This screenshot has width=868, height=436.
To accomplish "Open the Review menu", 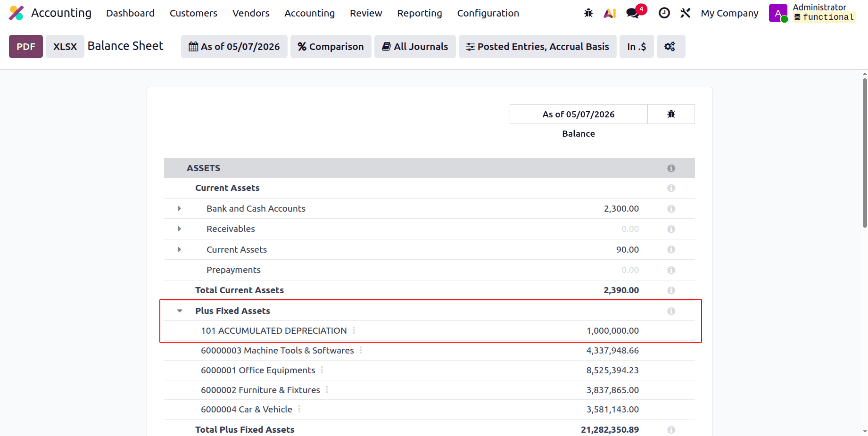I will point(366,13).
